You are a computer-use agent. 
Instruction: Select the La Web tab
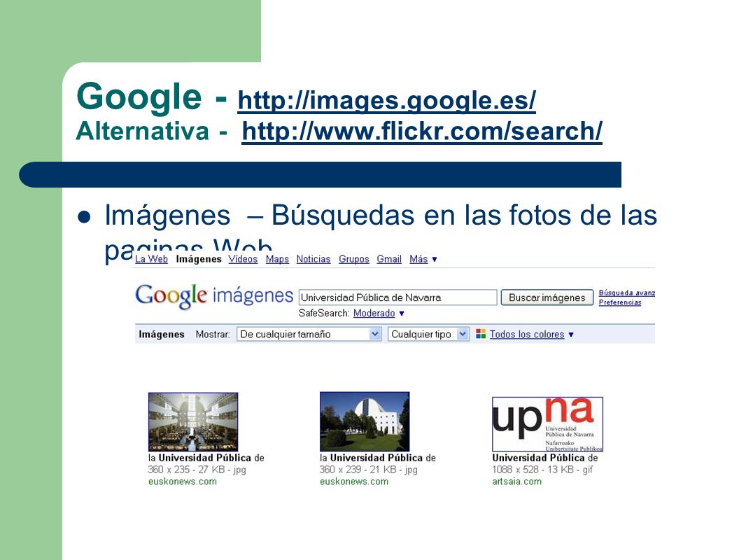(x=151, y=259)
